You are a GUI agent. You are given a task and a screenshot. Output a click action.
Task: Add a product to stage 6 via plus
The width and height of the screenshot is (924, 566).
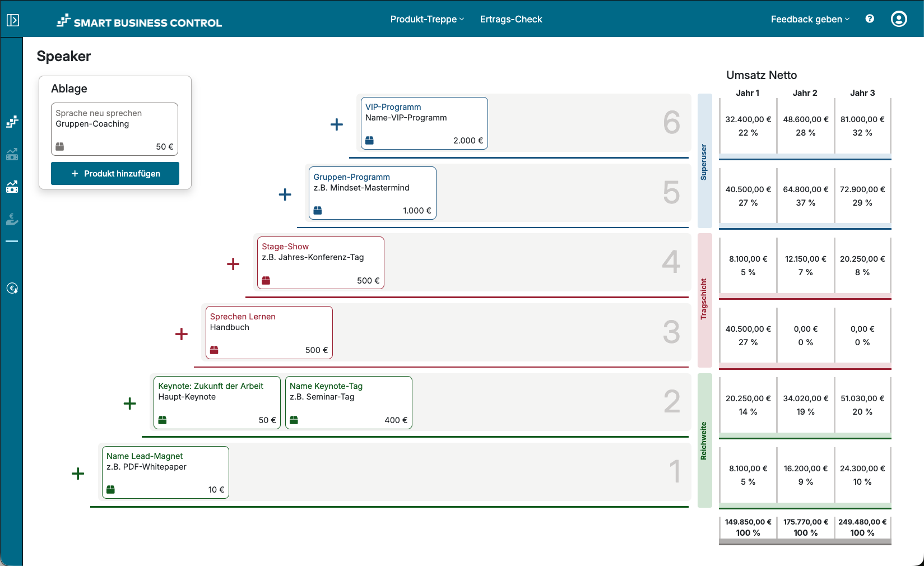tap(336, 124)
